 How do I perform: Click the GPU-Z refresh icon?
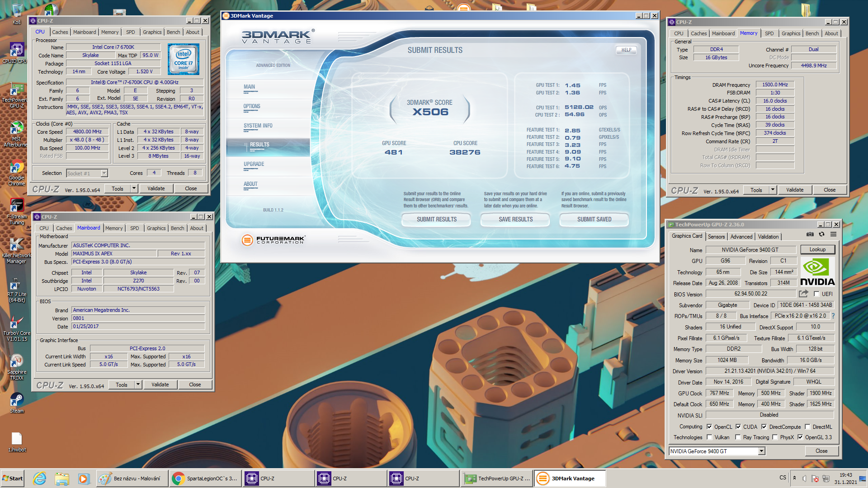[x=821, y=234]
